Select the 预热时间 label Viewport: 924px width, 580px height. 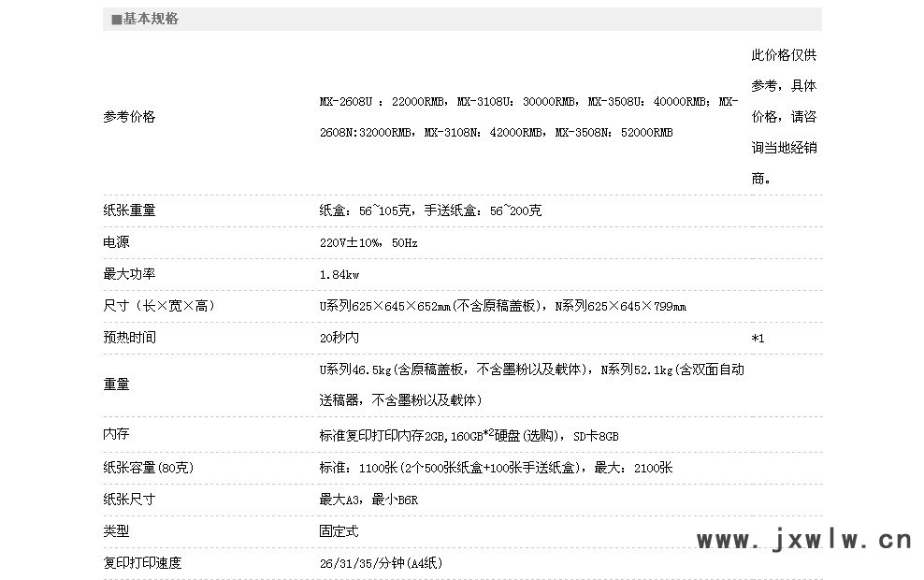point(129,338)
